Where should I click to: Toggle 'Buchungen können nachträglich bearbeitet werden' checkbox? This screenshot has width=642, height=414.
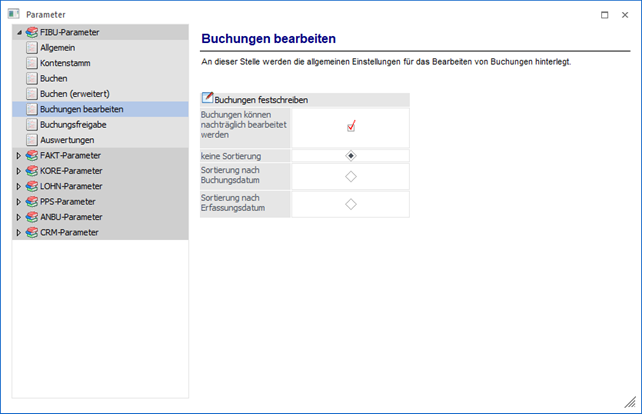point(351,127)
